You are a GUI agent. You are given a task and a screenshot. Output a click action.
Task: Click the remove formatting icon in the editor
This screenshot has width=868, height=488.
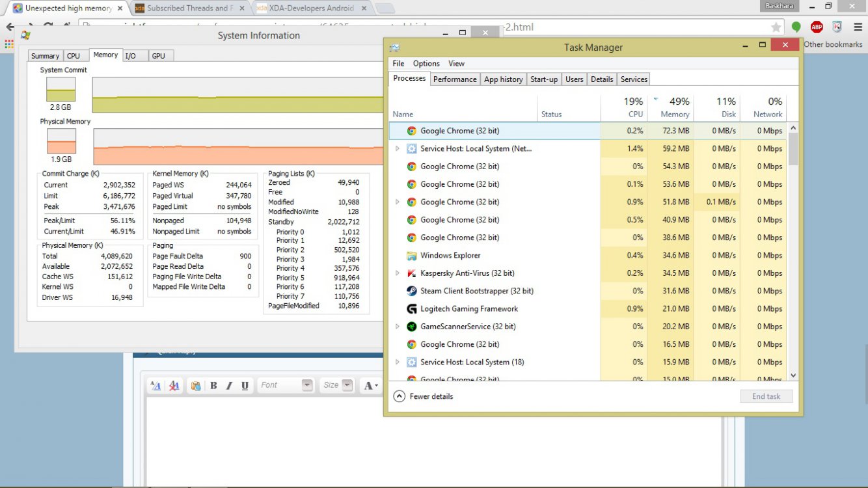(173, 385)
